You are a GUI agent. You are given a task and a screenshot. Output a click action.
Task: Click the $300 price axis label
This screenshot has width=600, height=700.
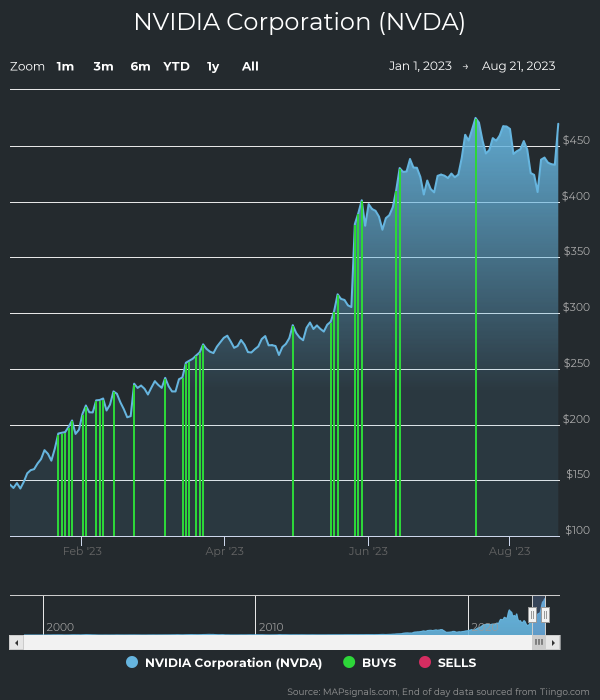click(576, 307)
